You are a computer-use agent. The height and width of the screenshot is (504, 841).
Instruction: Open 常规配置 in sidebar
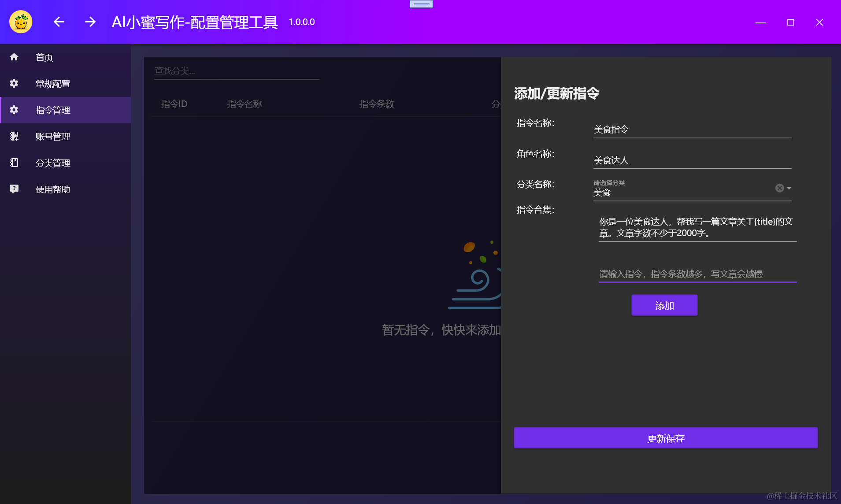[65, 84]
